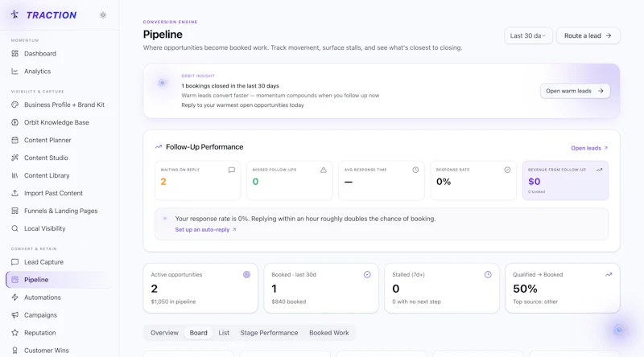Select Pipeline in the sidebar
The height and width of the screenshot is (357, 644).
(59, 280)
